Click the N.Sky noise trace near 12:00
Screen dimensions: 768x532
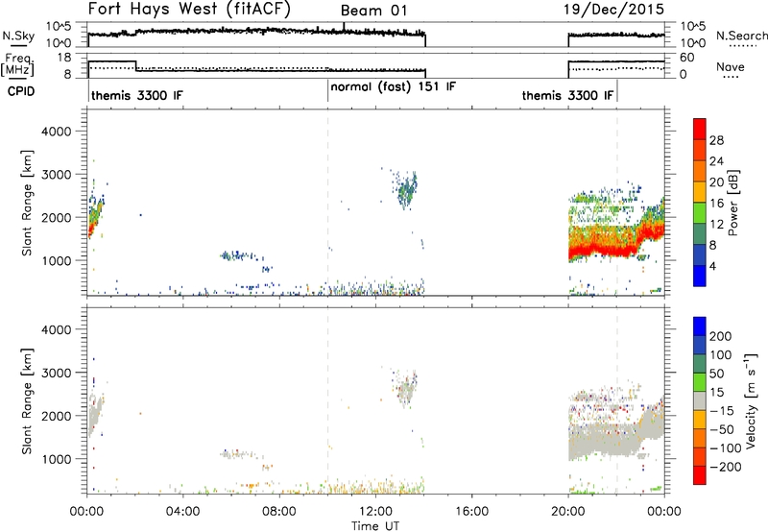pos(375,33)
